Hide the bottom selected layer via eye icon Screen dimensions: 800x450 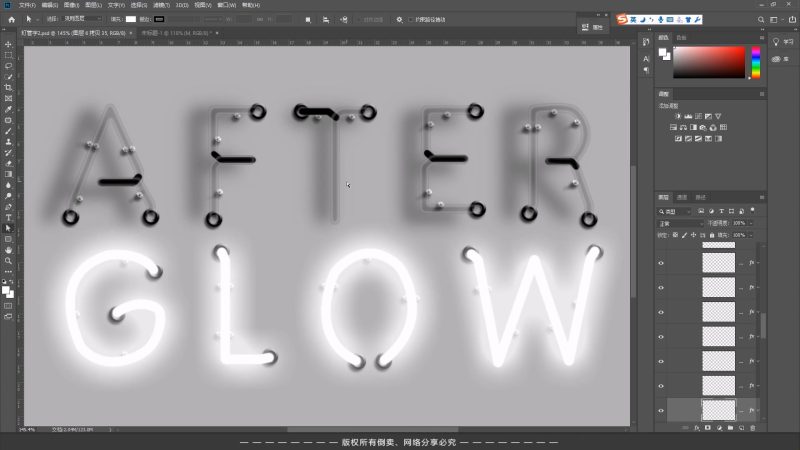pos(661,410)
